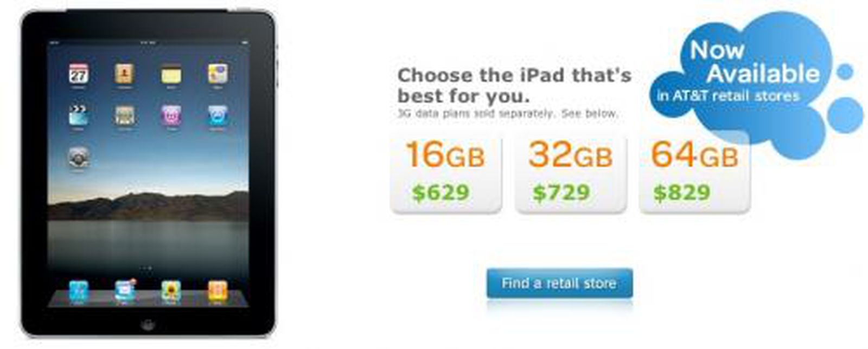This screenshot has width=868, height=349.
Task: Click the iPad home screen page dots
Action: point(148,268)
